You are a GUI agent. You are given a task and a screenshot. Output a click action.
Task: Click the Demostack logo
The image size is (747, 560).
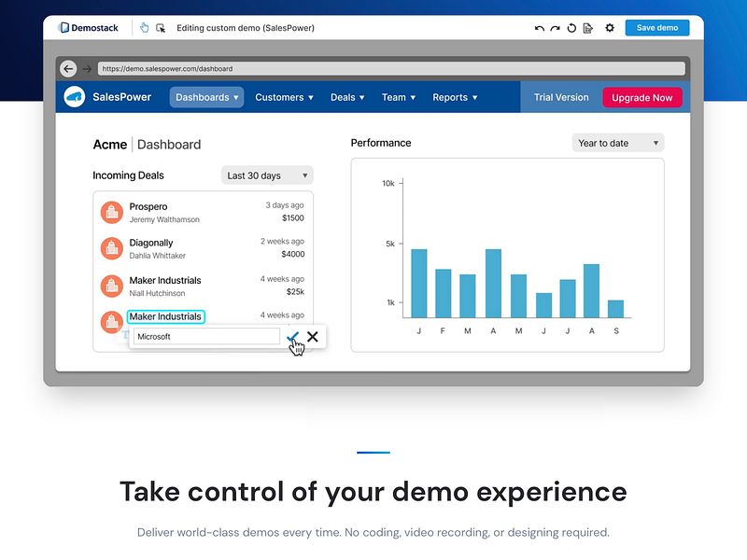coord(88,28)
